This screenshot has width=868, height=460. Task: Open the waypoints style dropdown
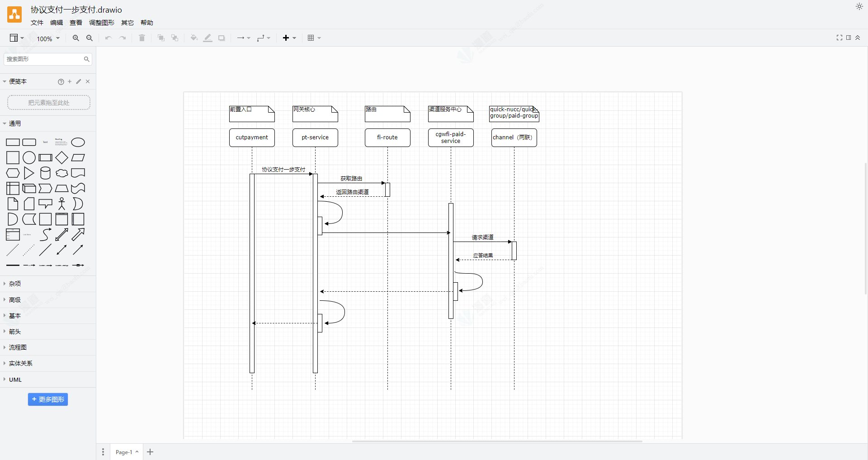pyautogui.click(x=264, y=38)
